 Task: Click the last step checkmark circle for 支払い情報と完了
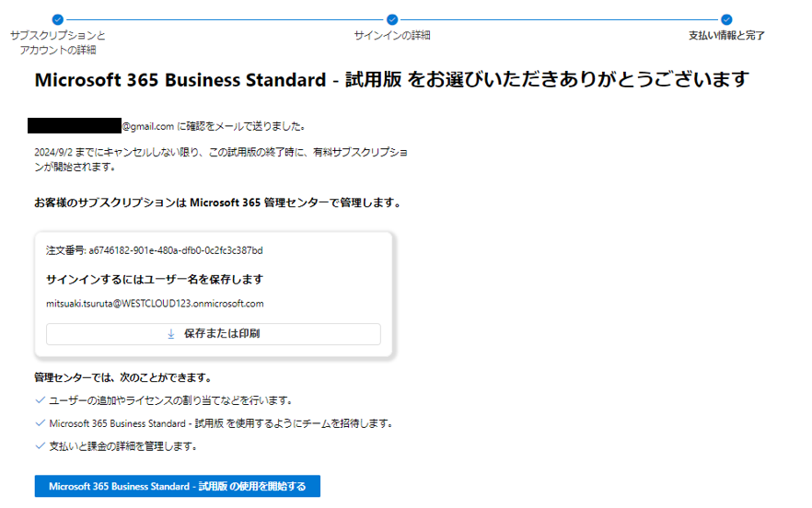pyautogui.click(x=726, y=19)
